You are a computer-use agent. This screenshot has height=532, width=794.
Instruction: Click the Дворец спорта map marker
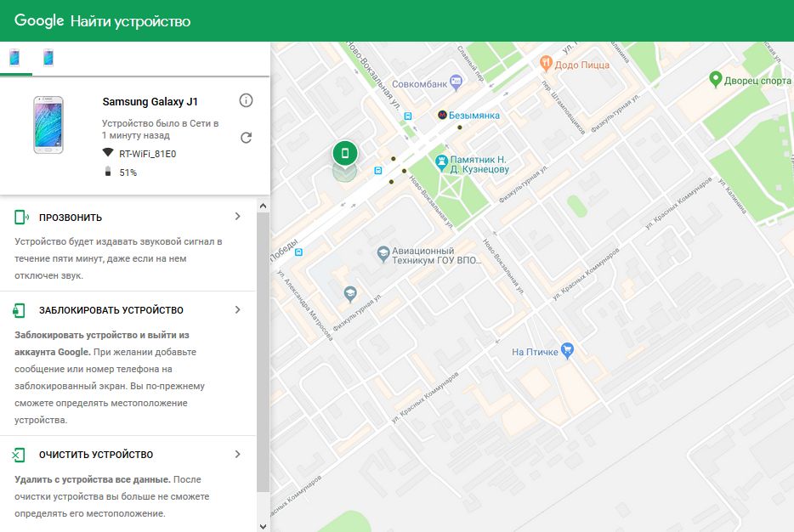point(716,80)
